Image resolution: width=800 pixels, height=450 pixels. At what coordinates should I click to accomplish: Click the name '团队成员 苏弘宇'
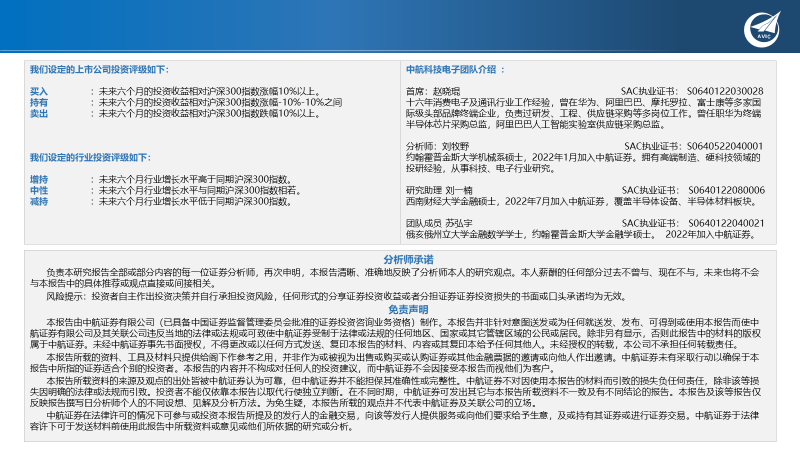point(439,223)
